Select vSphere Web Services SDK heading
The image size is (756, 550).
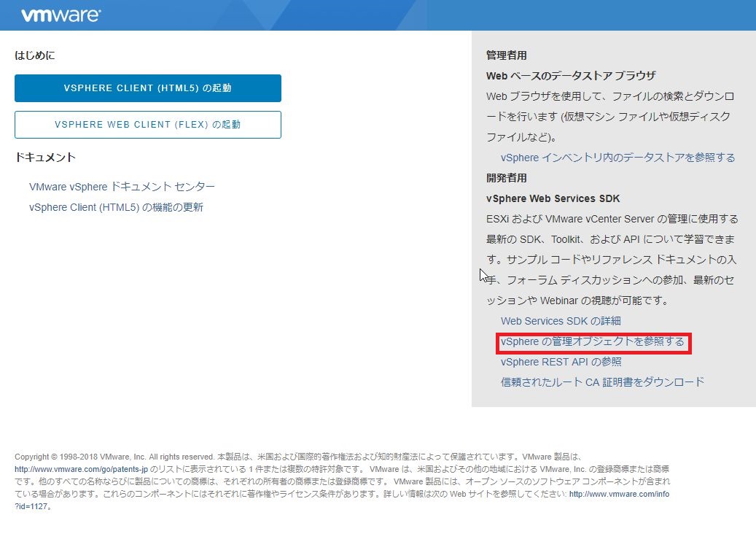click(x=553, y=198)
